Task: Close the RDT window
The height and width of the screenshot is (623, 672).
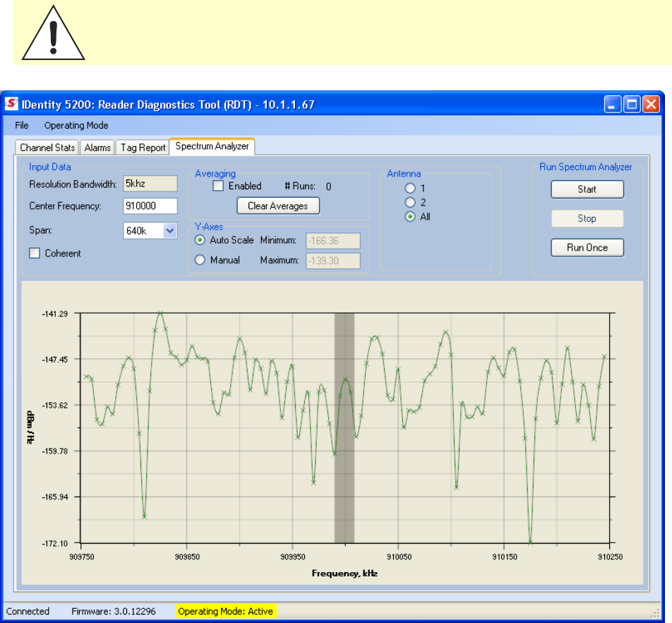Action: (651, 105)
